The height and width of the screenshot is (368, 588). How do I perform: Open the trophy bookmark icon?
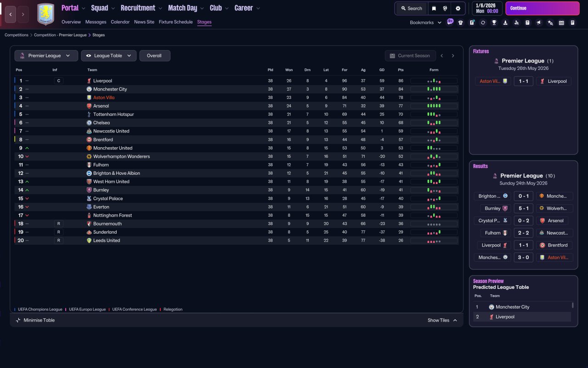[494, 23]
